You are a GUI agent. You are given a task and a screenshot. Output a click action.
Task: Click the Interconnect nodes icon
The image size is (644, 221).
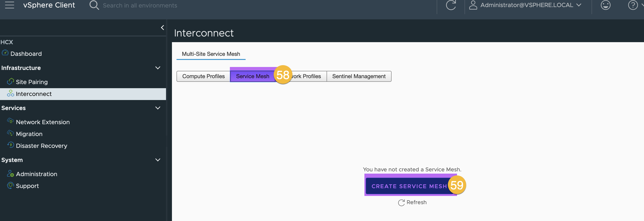(x=10, y=93)
